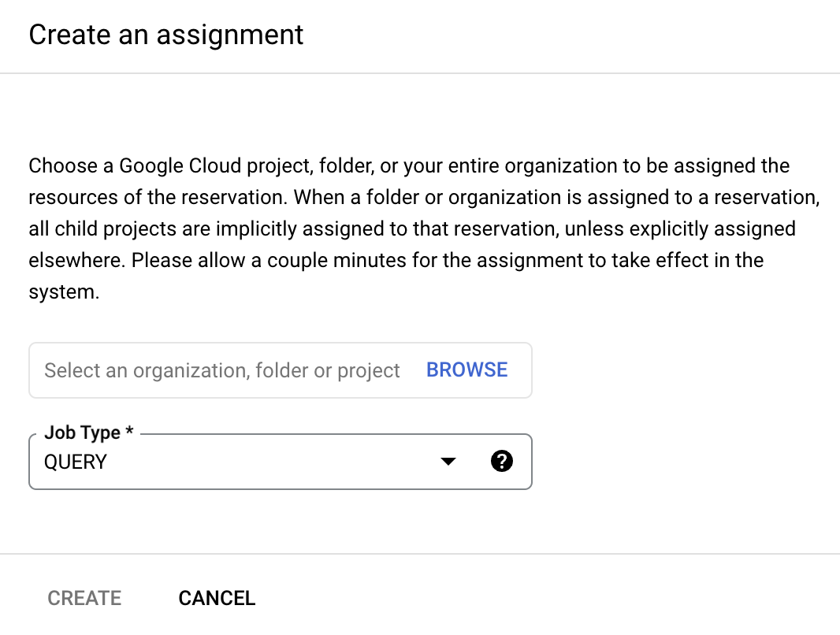Image resolution: width=840 pixels, height=635 pixels.
Task: Click the help question mark icon
Action: 501,462
